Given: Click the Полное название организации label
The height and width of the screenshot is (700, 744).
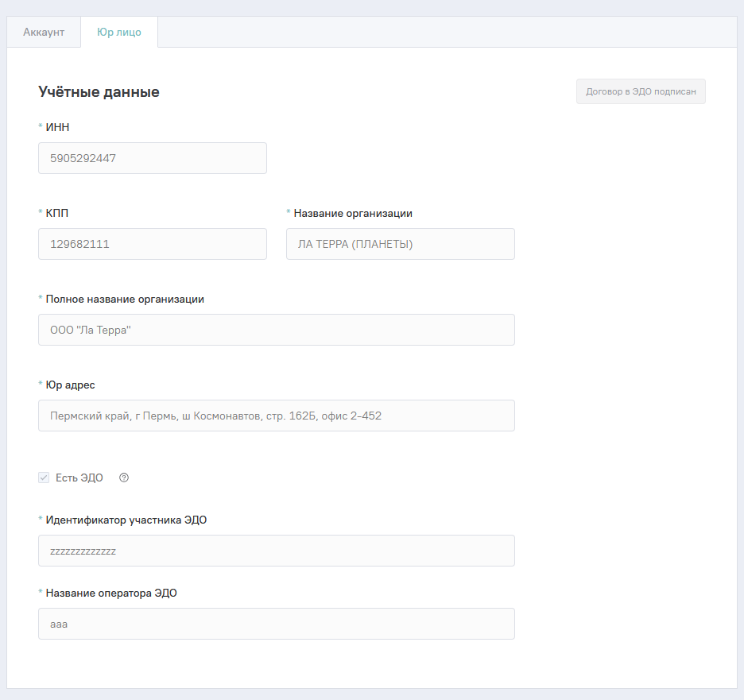Looking at the screenshot, I should click(125, 299).
